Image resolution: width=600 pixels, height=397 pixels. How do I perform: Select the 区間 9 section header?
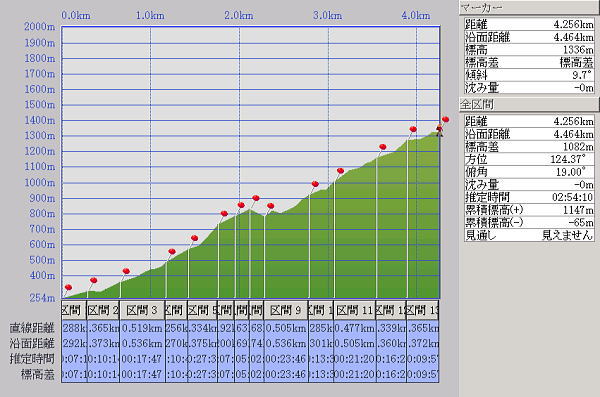point(286,310)
